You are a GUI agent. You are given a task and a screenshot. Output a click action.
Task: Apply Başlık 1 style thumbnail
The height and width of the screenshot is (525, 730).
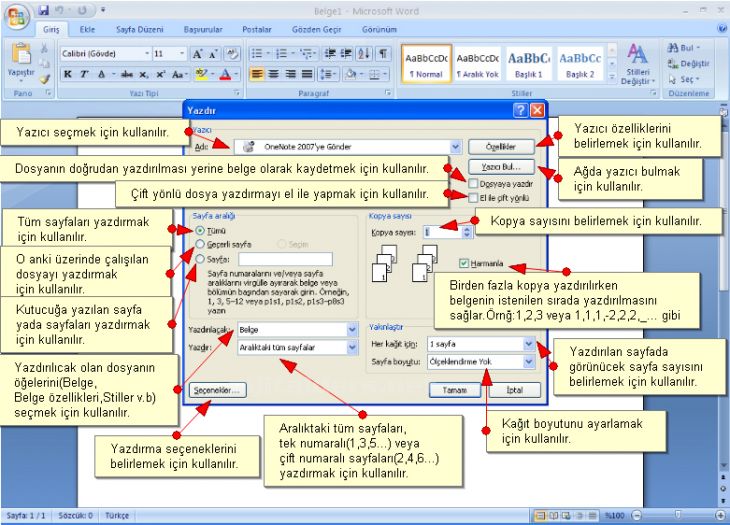pyautogui.click(x=528, y=64)
